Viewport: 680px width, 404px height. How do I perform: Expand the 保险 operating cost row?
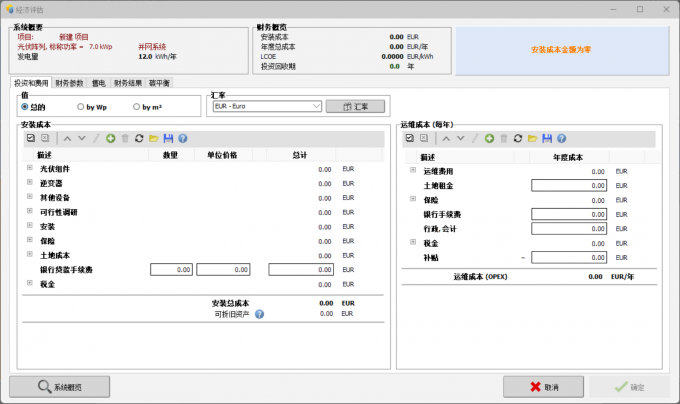point(413,199)
